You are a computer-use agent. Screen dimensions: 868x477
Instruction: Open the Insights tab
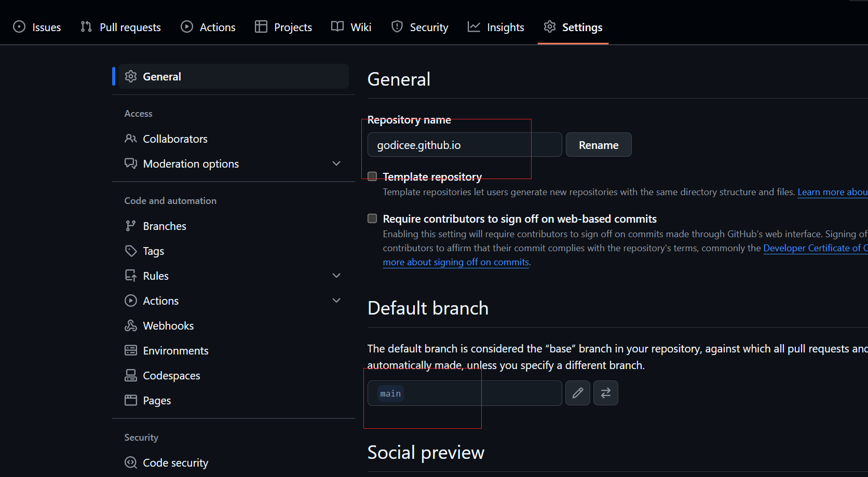pyautogui.click(x=496, y=27)
